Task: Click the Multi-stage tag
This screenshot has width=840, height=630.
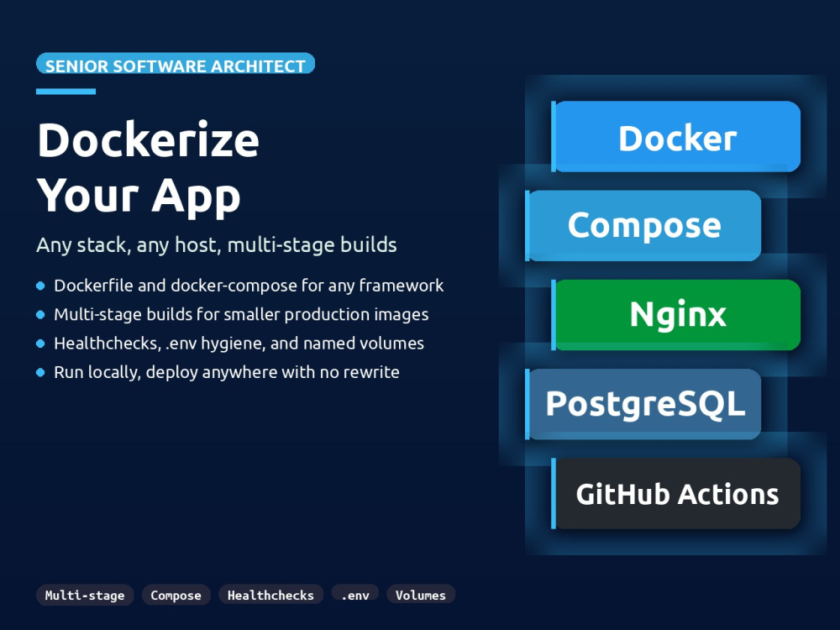Action: point(85,595)
